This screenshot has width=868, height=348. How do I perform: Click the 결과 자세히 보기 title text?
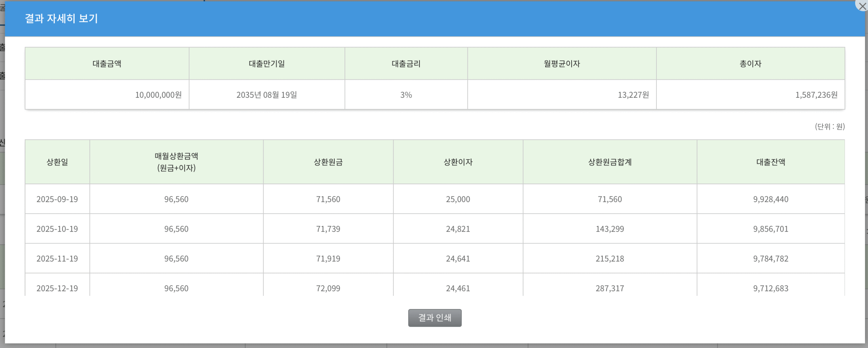click(x=61, y=18)
